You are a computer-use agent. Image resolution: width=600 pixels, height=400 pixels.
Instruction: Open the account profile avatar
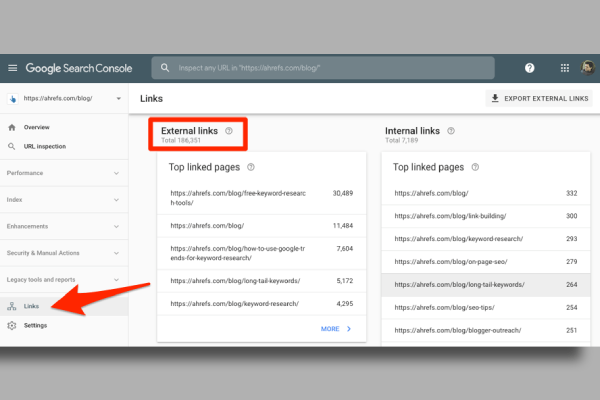tap(588, 68)
